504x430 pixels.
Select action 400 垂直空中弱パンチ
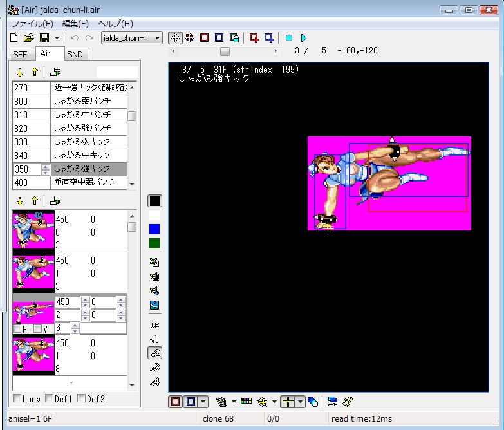(70, 182)
